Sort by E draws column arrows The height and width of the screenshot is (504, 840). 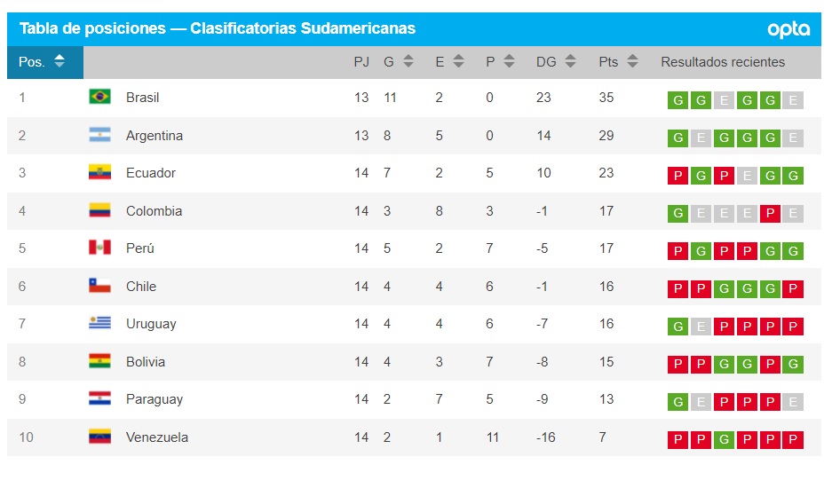pos(458,61)
